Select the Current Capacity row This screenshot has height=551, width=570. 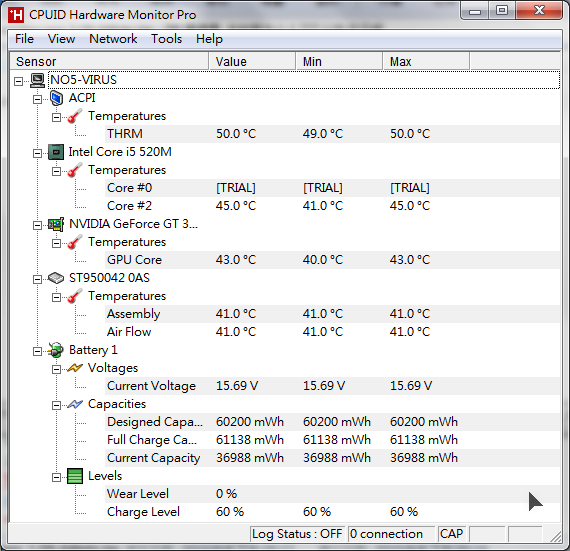332,458
